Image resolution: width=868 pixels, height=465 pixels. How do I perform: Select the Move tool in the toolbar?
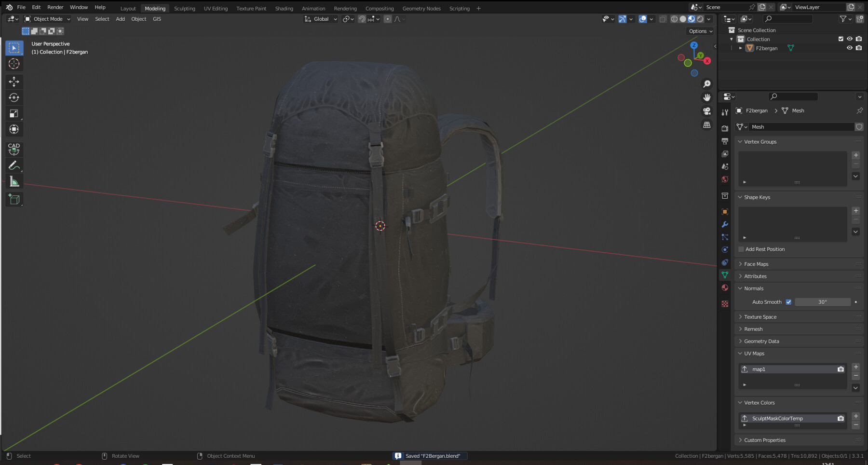tap(14, 82)
